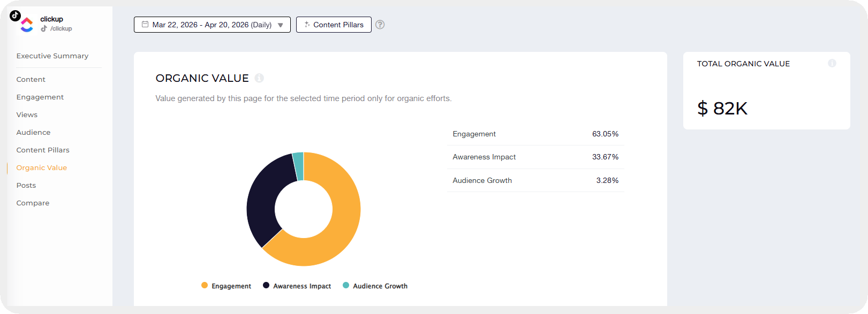This screenshot has height=314, width=868.
Task: Click small TikTok icon next to /clickup
Action: coord(44,28)
